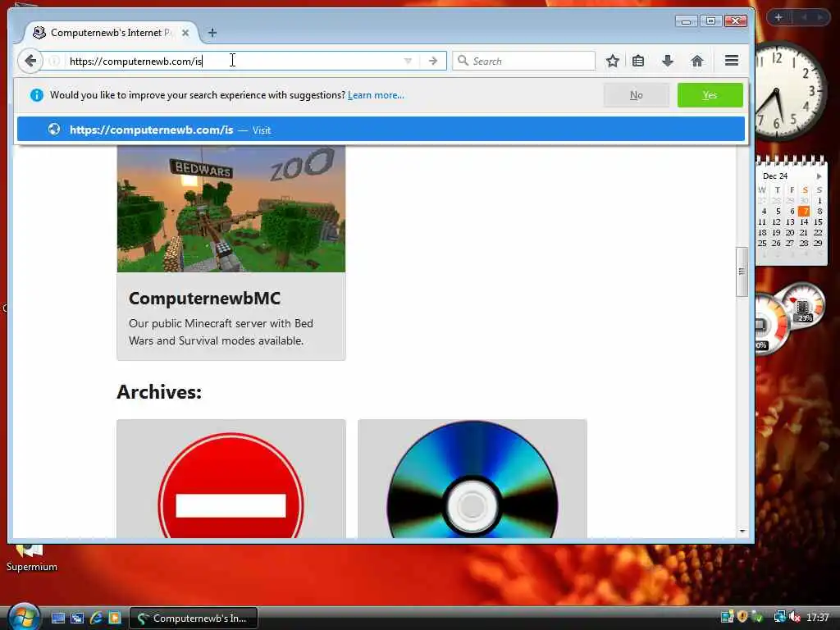
Task: Click the info icon in suggestions bar
Action: 36,95
